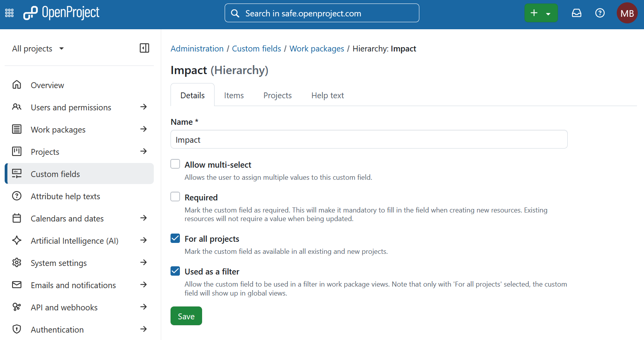The height and width of the screenshot is (340, 644).
Task: Open the All projects dropdown
Action: click(38, 49)
